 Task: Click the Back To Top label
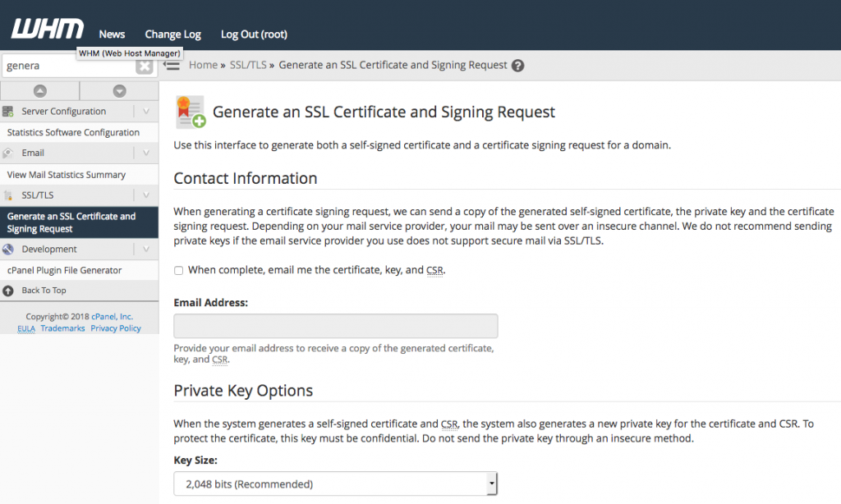44,290
